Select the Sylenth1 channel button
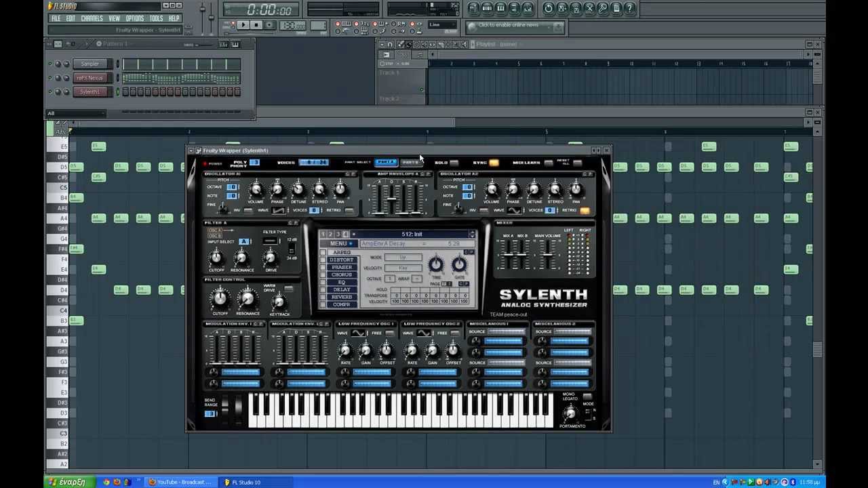Screen dimensions: 868x488 (x=90, y=91)
